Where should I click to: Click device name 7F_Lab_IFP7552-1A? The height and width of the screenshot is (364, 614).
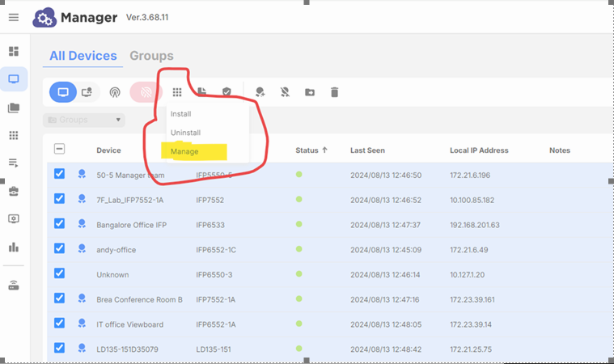tap(130, 200)
